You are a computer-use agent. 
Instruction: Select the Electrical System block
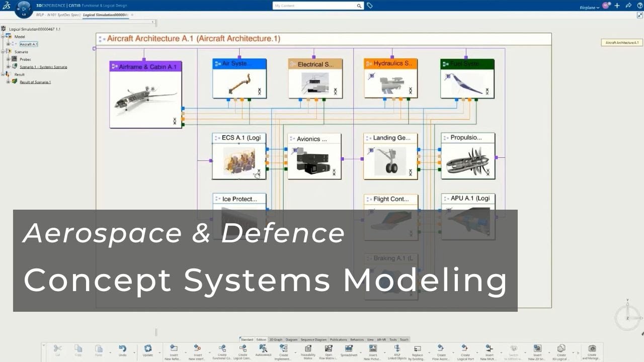[315, 78]
